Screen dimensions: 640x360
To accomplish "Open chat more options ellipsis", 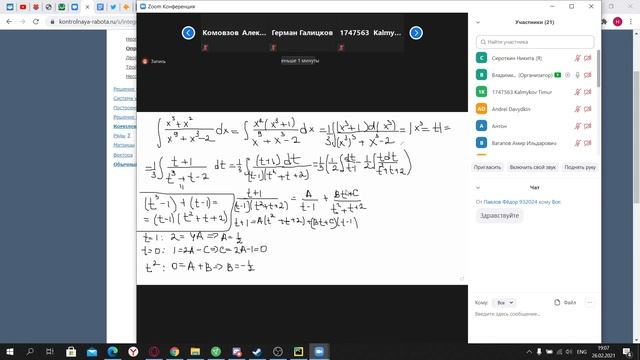I will (589, 302).
